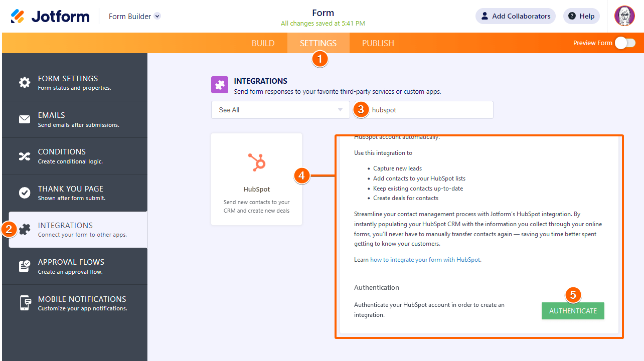This screenshot has width=644, height=361.
Task: Toggle the Preview Form switch
Action: click(625, 43)
